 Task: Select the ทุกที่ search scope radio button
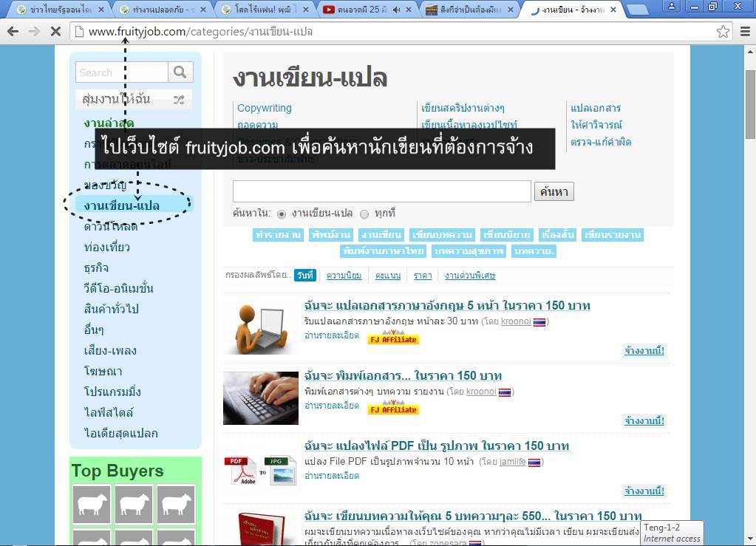[364, 214]
